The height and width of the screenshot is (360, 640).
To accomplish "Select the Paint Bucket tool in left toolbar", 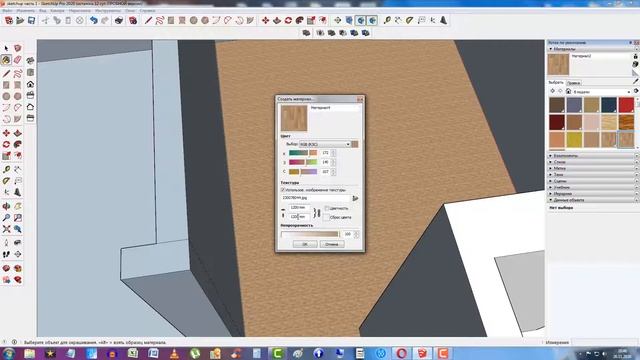I will (6, 60).
